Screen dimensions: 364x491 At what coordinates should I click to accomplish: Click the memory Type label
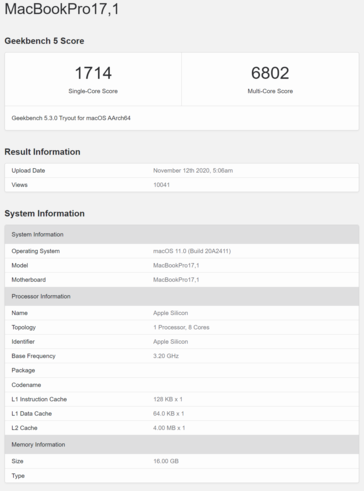tap(18, 476)
